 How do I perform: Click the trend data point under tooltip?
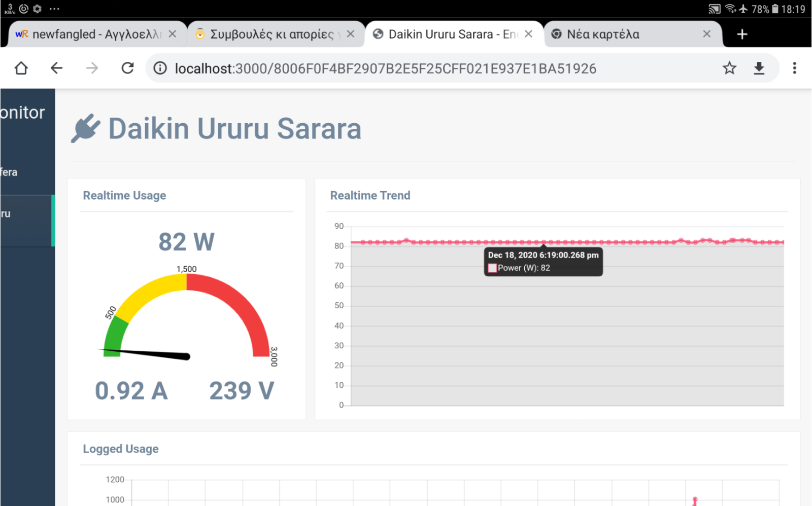(x=544, y=242)
